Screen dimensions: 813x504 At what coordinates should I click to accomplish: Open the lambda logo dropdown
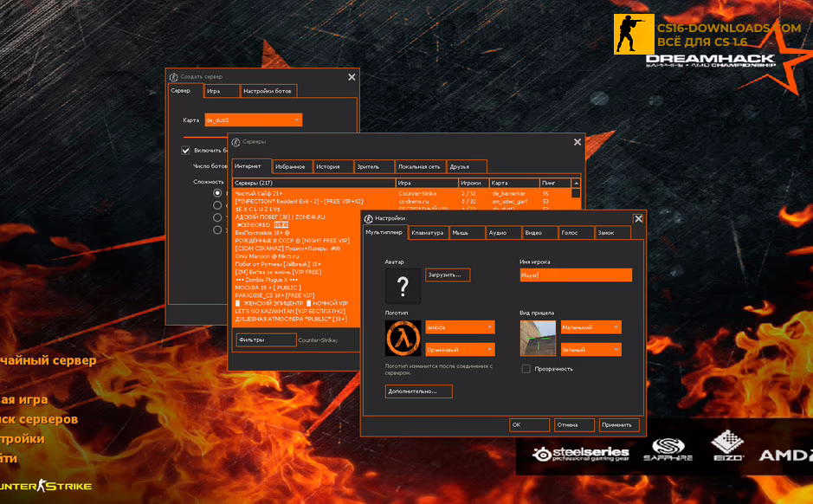[x=460, y=327]
